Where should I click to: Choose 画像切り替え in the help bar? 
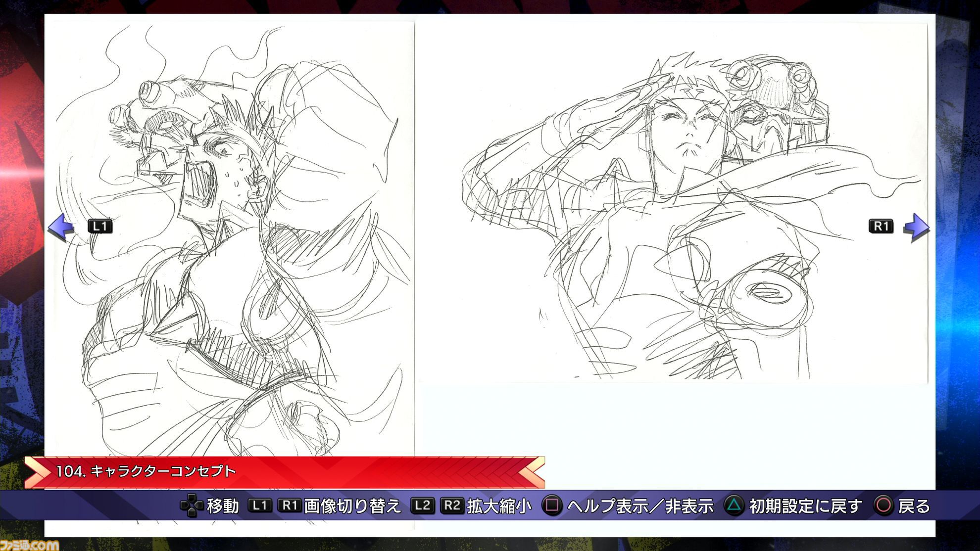point(352,506)
